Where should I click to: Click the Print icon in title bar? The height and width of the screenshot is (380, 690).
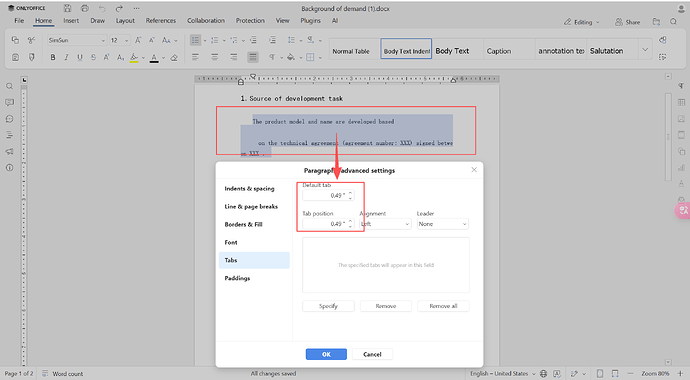click(84, 8)
